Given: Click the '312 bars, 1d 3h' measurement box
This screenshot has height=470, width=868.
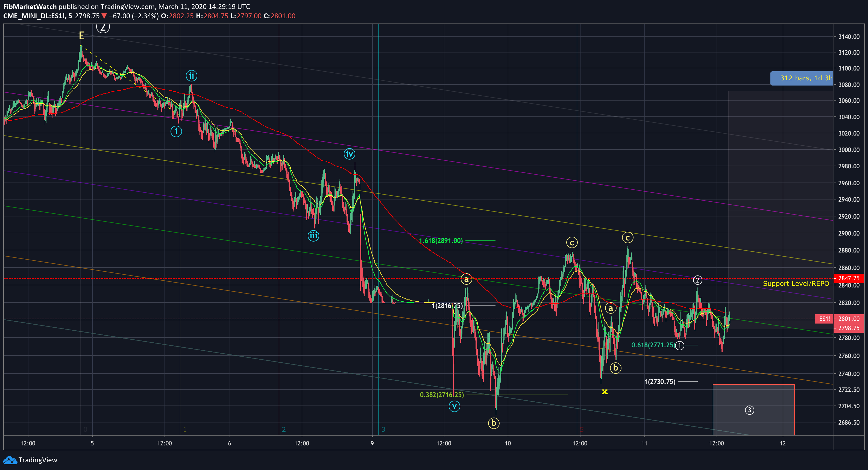Looking at the screenshot, I should point(802,78).
